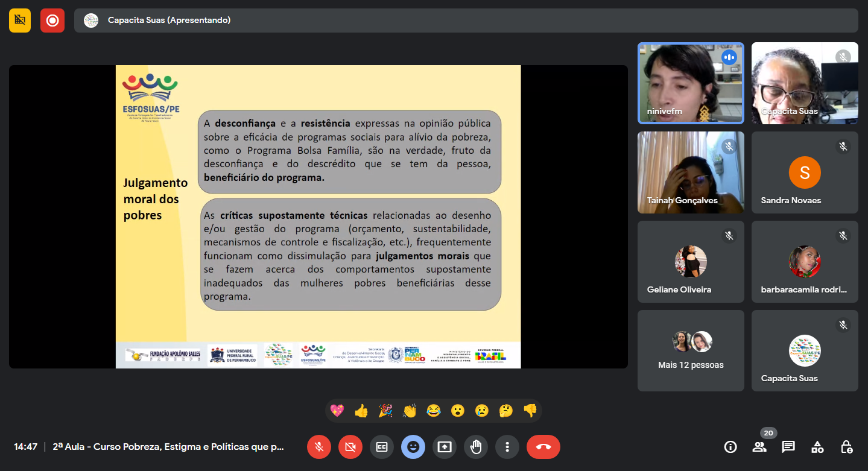This screenshot has width=868, height=471.
Task: Show the participants list
Action: click(x=759, y=447)
